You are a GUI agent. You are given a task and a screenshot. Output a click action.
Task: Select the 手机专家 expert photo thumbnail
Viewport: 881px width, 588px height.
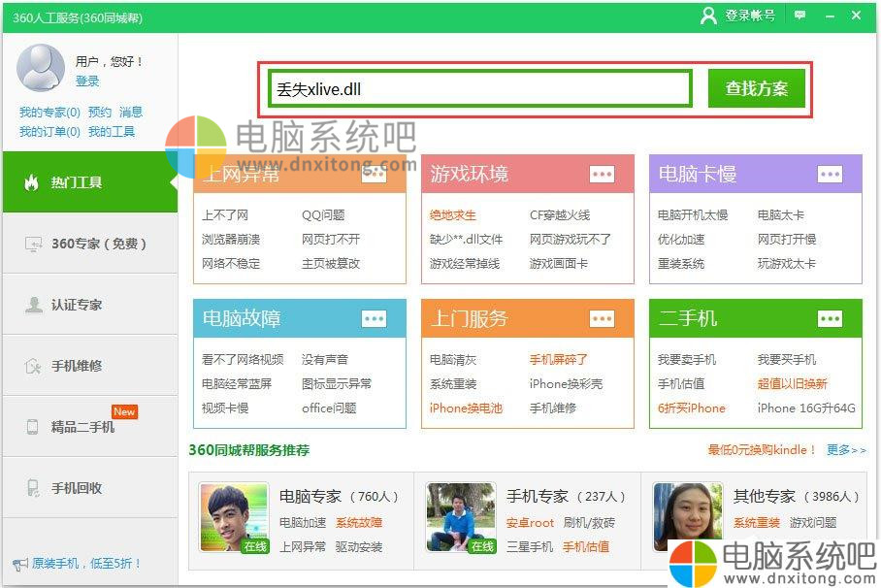point(461,517)
